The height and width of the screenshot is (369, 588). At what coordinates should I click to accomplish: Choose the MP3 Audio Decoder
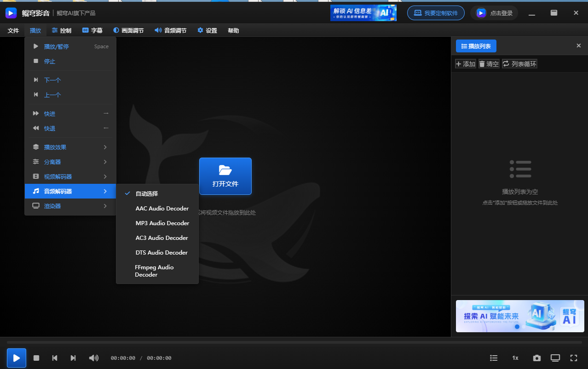pos(161,223)
